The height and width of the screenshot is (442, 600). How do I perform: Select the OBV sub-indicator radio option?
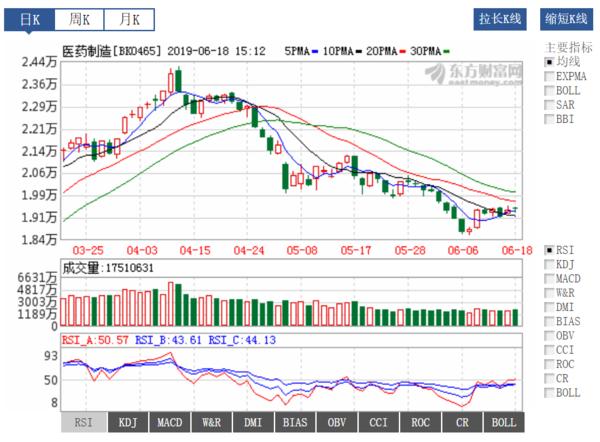[x=549, y=336]
